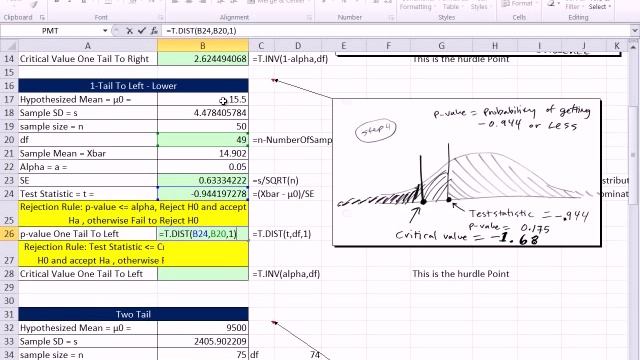Select column F header
The width and height of the screenshot is (640, 360).
pos(388,46)
